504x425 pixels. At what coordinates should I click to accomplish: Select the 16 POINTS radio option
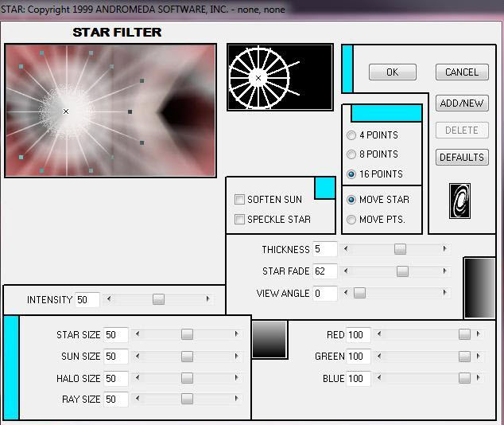tap(351, 174)
